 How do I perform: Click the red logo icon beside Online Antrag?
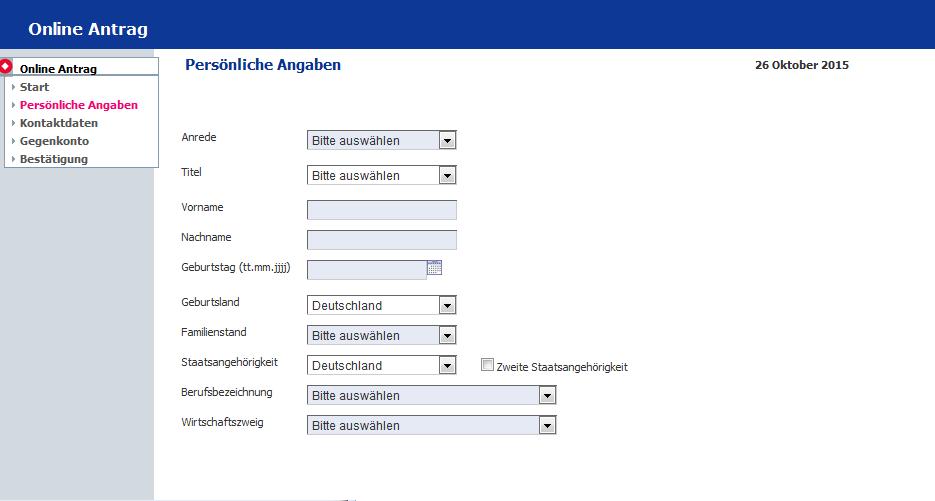[6, 66]
